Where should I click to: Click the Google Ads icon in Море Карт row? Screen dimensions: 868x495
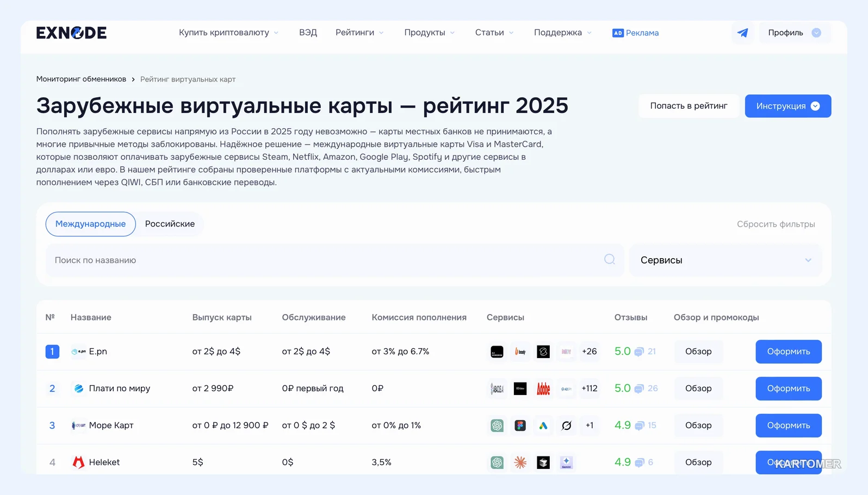point(543,425)
